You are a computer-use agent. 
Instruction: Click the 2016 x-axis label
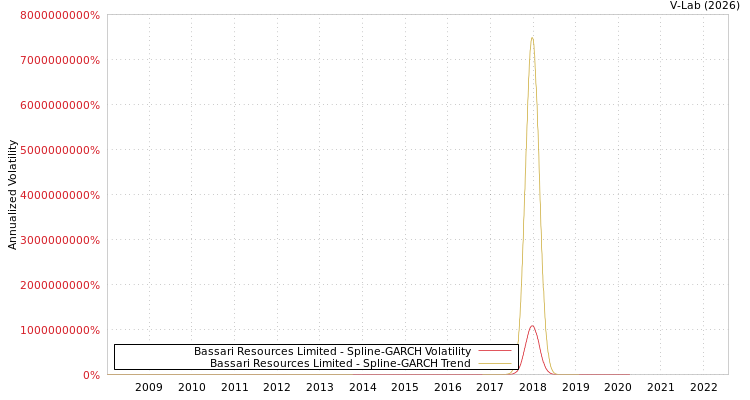pos(448,387)
